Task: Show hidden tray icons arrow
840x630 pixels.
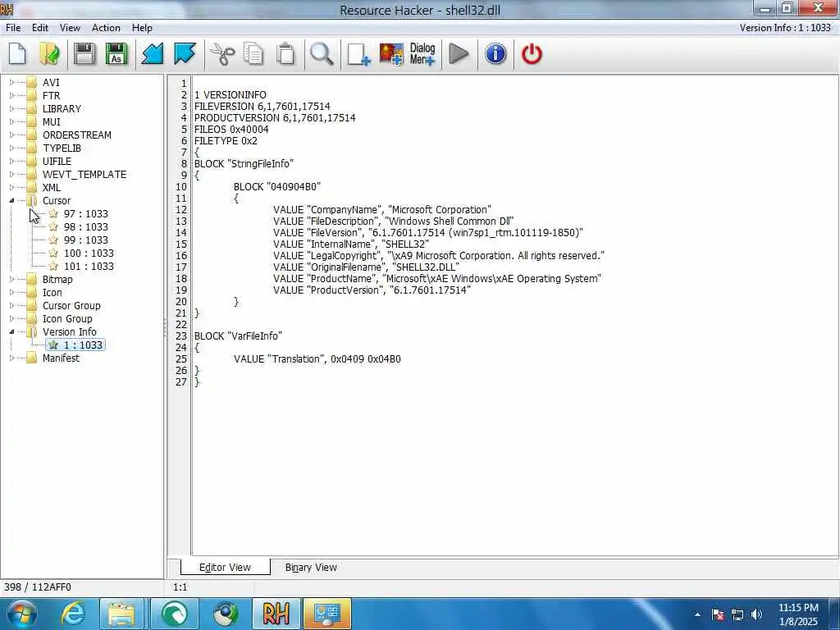Action: click(x=697, y=614)
